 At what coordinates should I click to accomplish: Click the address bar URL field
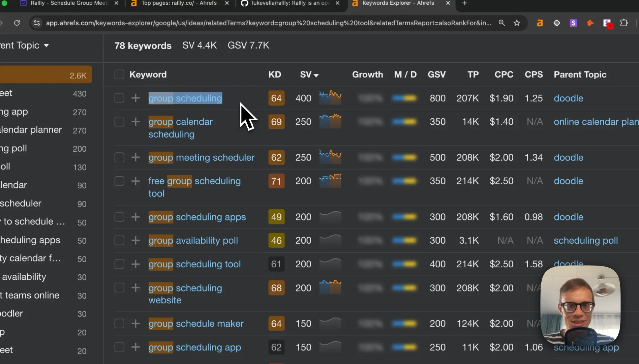[x=268, y=23]
